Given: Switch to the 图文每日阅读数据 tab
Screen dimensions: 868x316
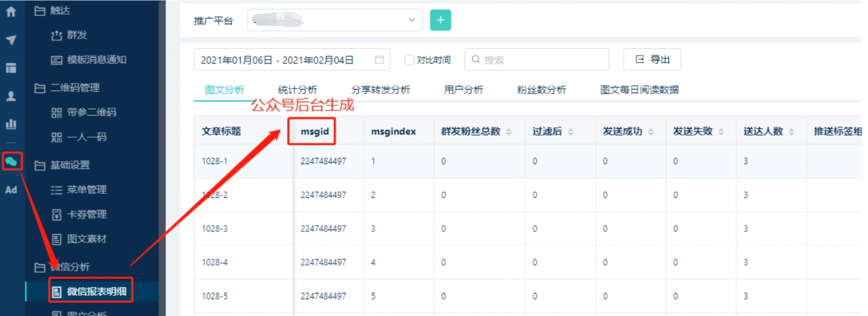Looking at the screenshot, I should pyautogui.click(x=639, y=90).
